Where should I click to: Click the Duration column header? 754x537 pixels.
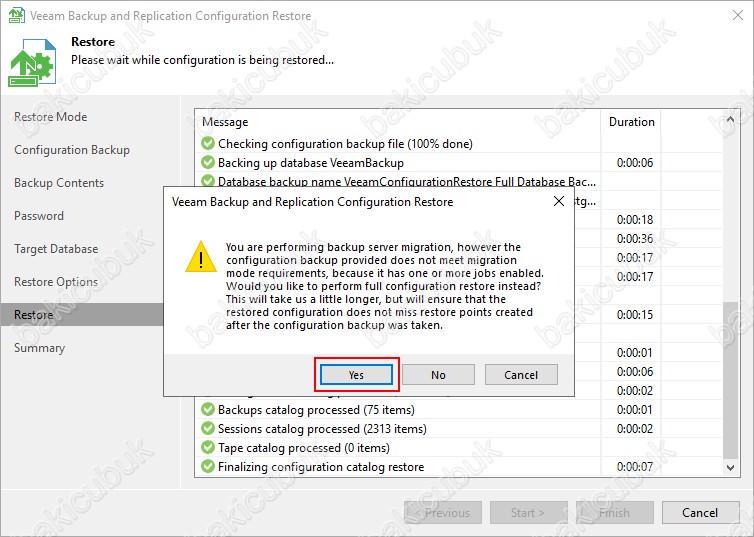631,122
